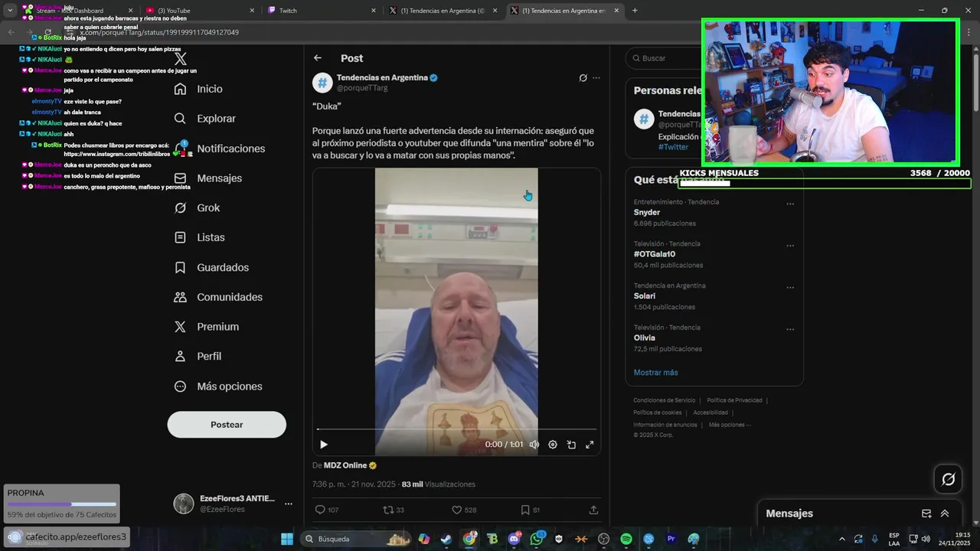Open the EzeeFlores3 account menu dots
The width and height of the screenshot is (980, 551).
[x=289, y=504]
